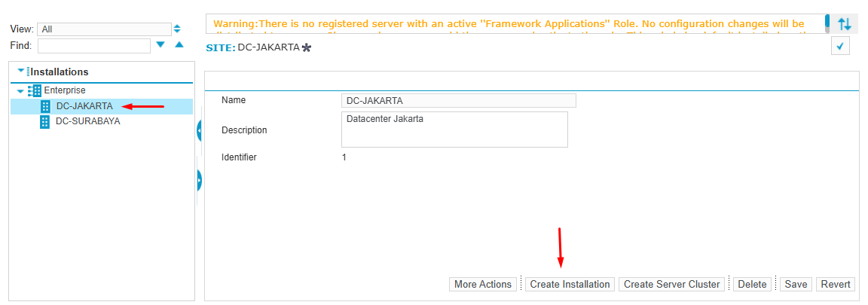This screenshot has height=305, width=868.
Task: Toggle the checkmark box below the warning
Action: (x=841, y=47)
